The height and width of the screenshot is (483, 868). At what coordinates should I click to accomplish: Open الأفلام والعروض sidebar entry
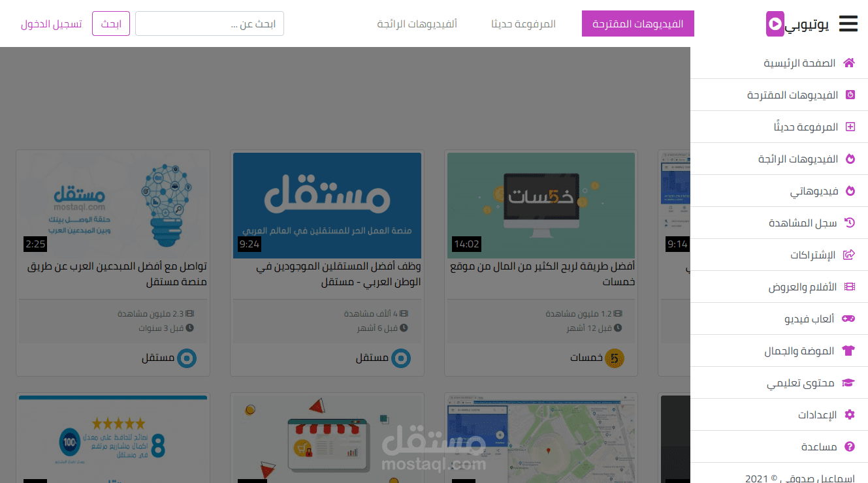click(779, 287)
